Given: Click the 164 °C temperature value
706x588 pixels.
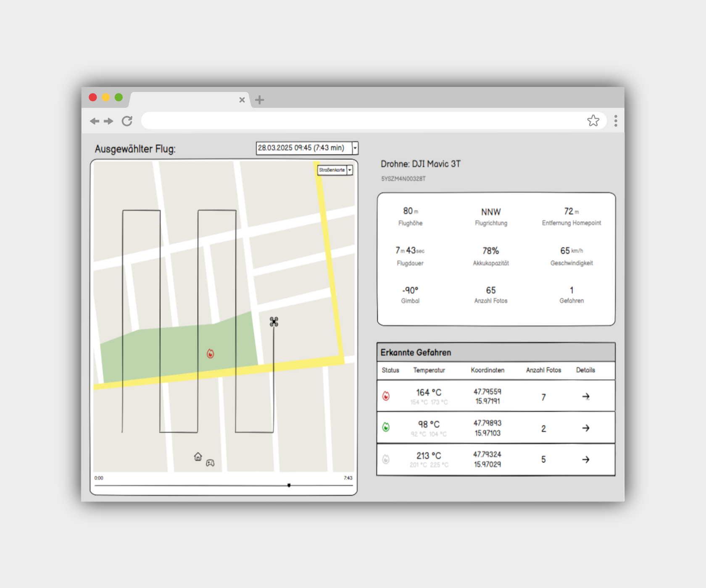Looking at the screenshot, I should (x=429, y=392).
